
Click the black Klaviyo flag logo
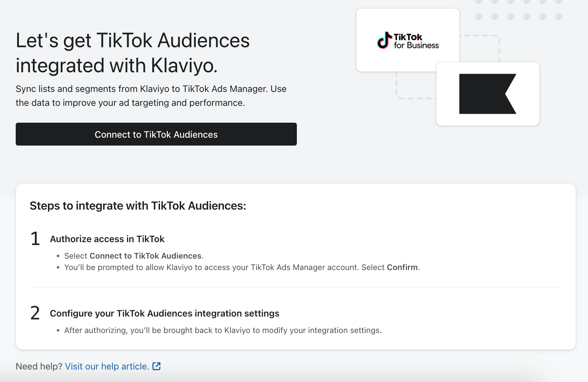click(487, 94)
